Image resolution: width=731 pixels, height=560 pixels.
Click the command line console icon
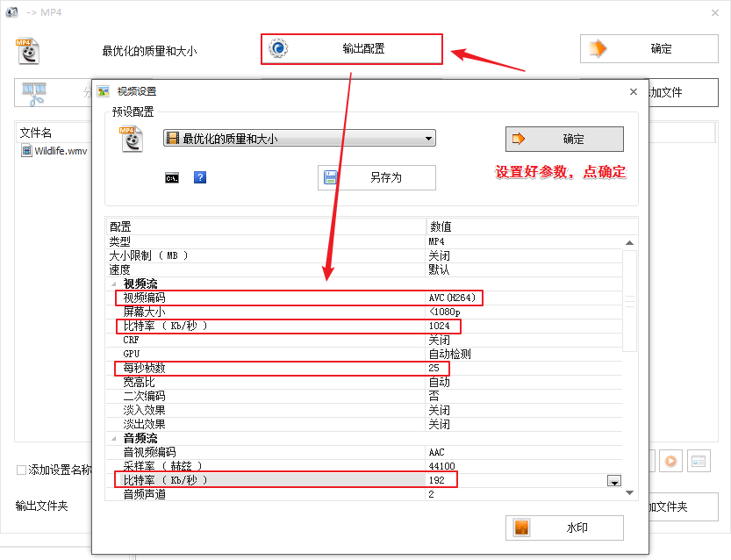tap(172, 177)
